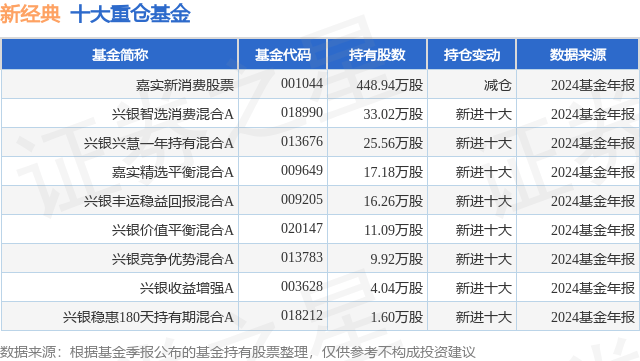The width and height of the screenshot is (640, 361).
Task: Select the fund name 兴银收益增强A
Action: coord(187,288)
